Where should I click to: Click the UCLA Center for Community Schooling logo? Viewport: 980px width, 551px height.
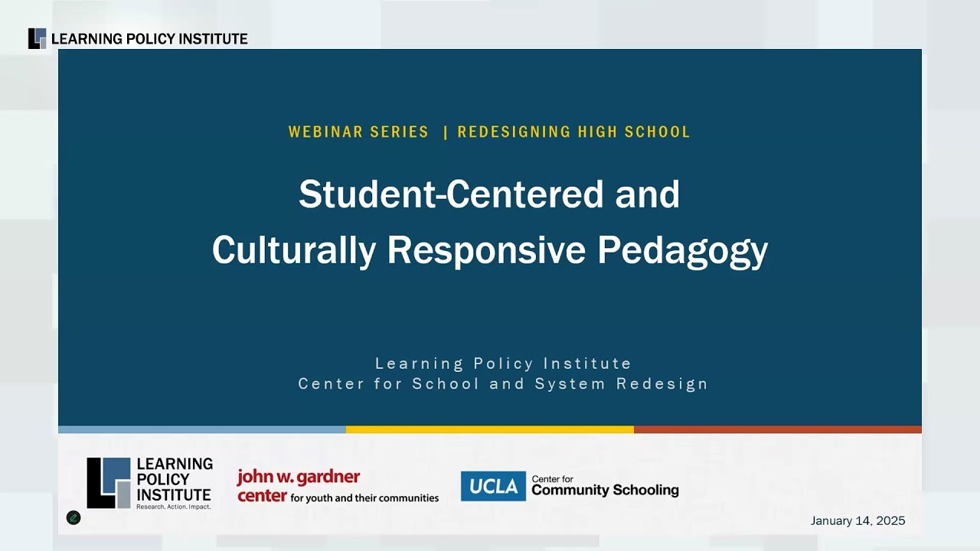570,485
